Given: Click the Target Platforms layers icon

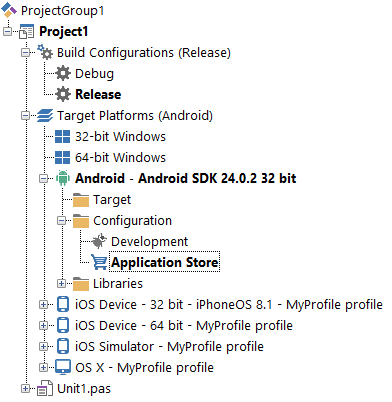Looking at the screenshot, I should coord(45,115).
